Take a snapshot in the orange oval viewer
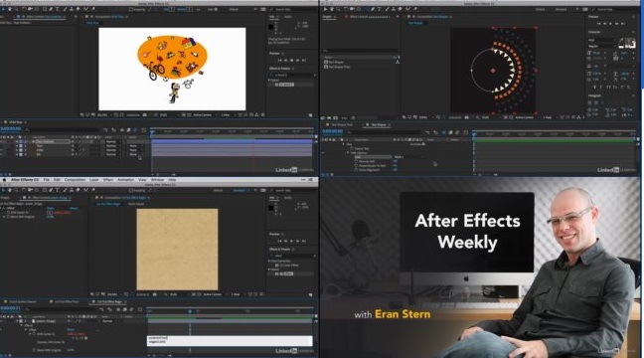The width and height of the screenshot is (644, 358). point(144,115)
